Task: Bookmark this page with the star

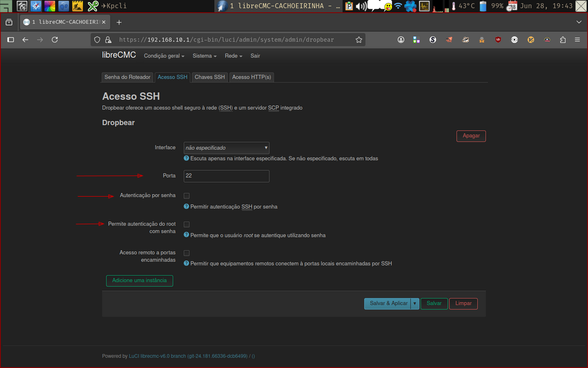Action: coord(359,40)
